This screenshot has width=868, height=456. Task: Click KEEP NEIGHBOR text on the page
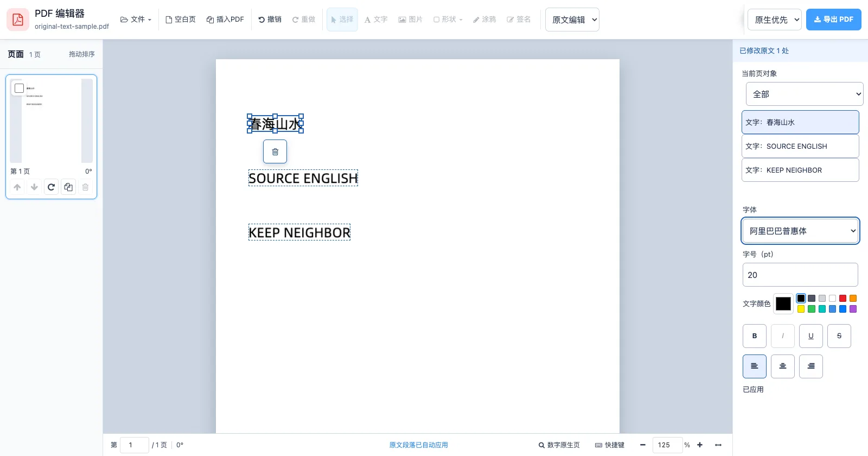pyautogui.click(x=299, y=232)
